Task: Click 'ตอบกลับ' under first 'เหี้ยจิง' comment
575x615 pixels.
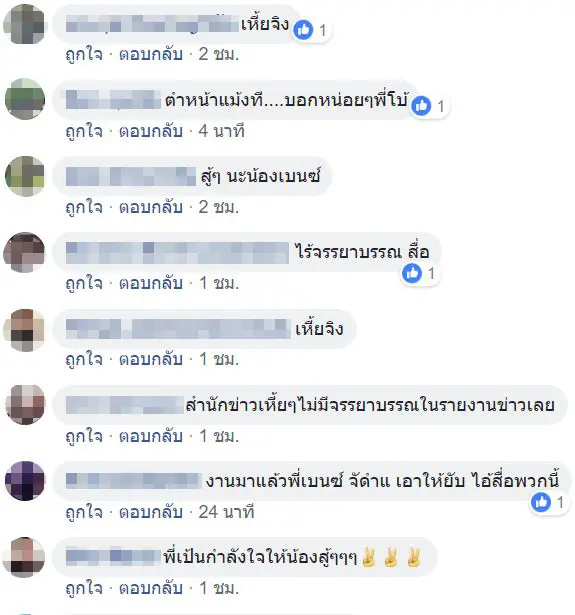Action: point(151,54)
